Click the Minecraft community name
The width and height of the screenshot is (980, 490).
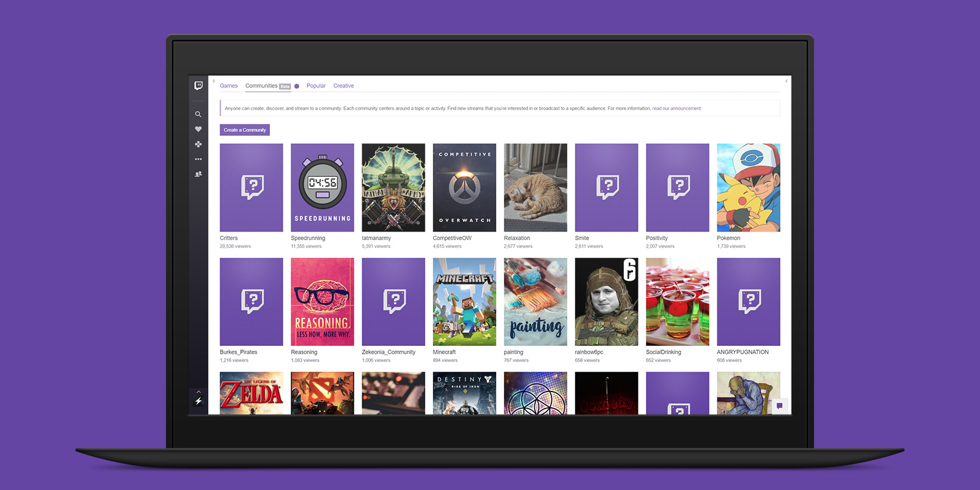444,352
